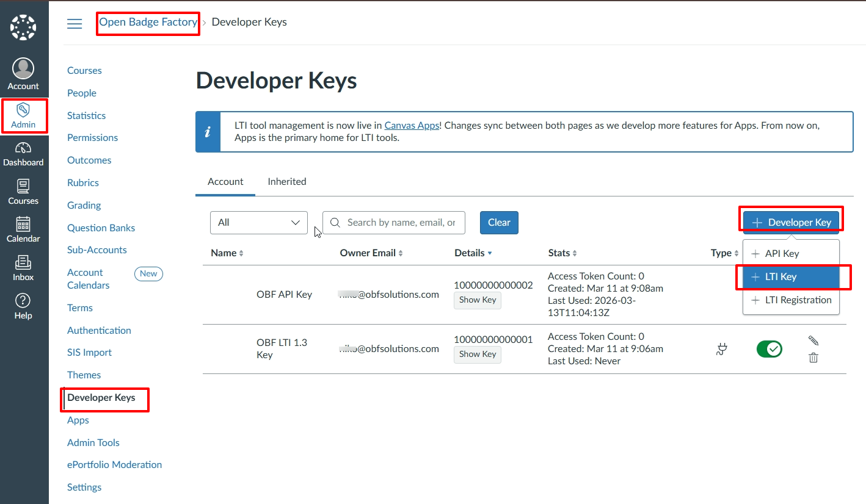Click the owner email in the OBF API Key row

point(389,295)
